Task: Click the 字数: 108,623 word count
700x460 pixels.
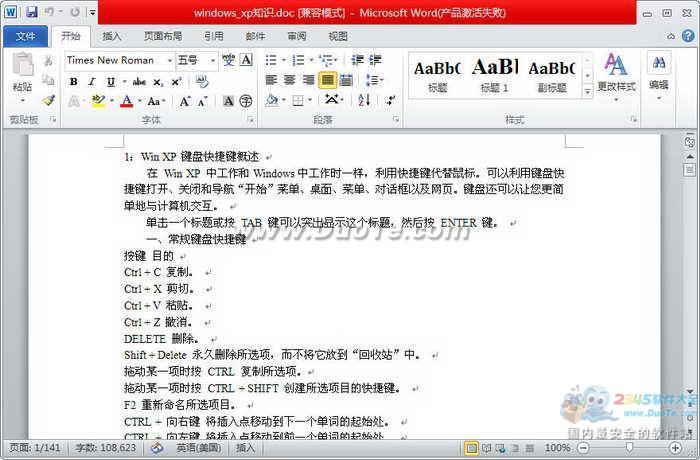Action: pos(105,447)
